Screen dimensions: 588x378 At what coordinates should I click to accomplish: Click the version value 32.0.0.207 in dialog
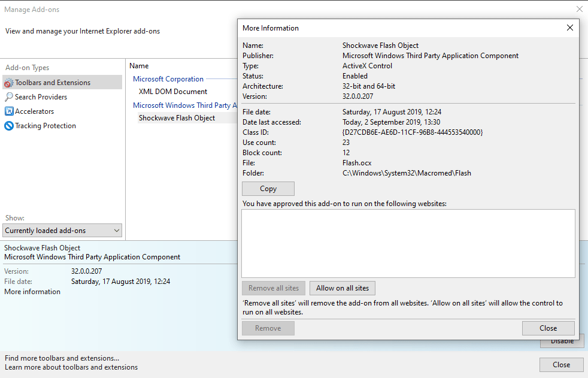click(x=357, y=96)
